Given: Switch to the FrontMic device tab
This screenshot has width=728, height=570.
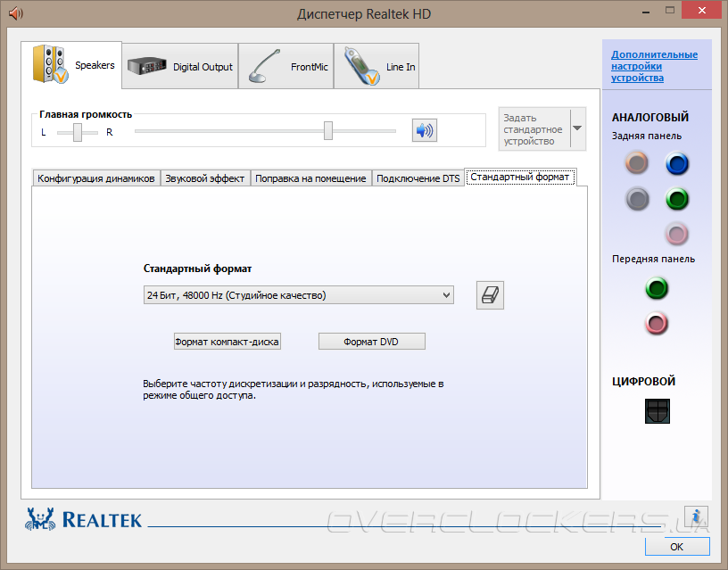Looking at the screenshot, I should click(x=286, y=66).
